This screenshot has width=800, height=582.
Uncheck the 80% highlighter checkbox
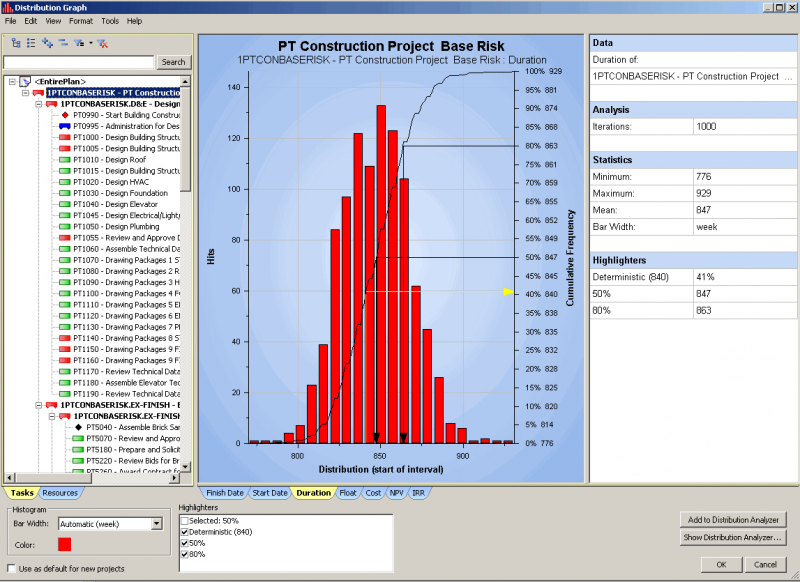185,554
